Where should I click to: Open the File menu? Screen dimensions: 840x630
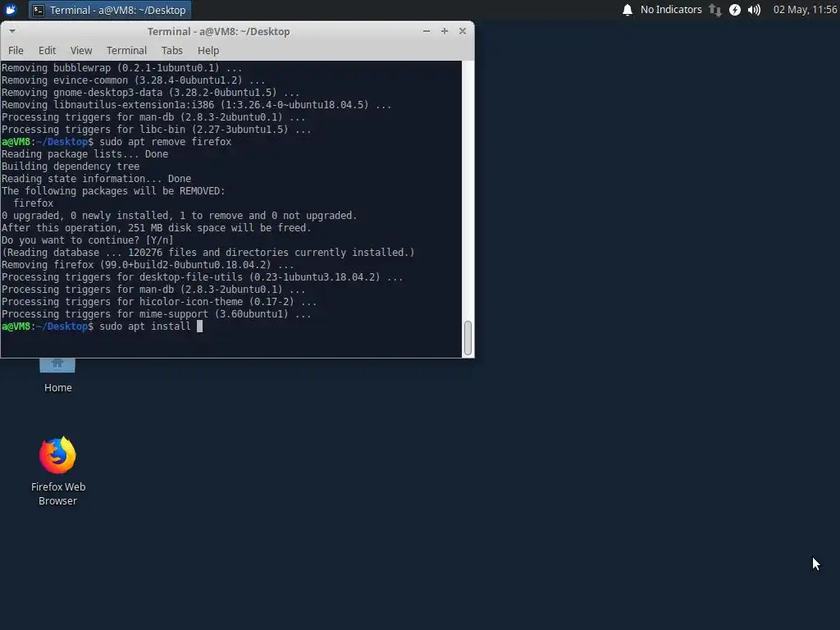[x=16, y=50]
